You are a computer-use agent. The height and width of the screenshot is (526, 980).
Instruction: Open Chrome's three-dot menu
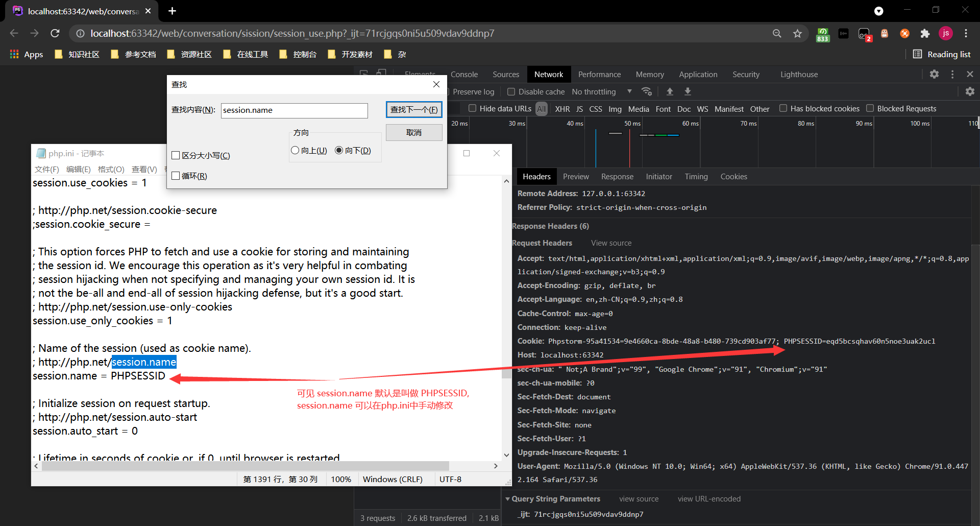coord(966,33)
